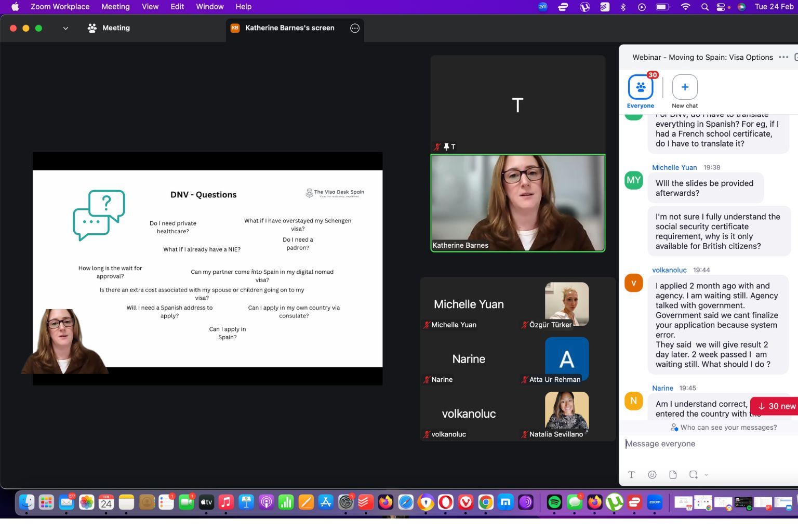Expand the screenshot options dropdown arrow

pos(706,475)
